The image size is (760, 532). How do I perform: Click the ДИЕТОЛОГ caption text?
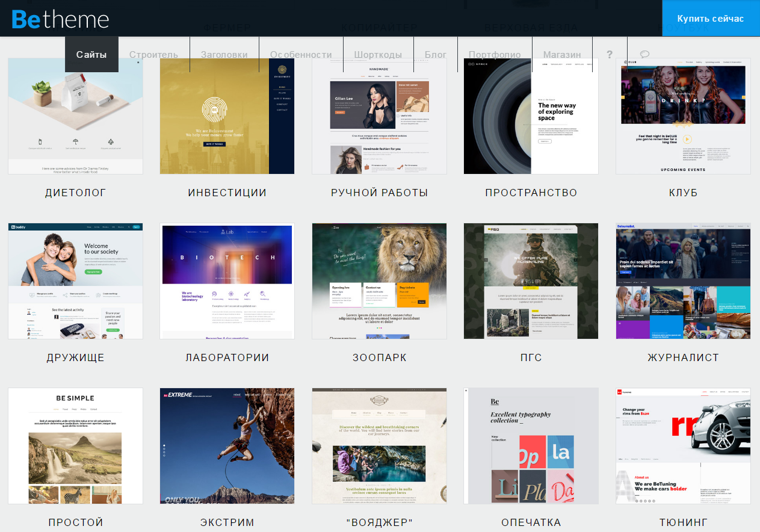click(76, 193)
